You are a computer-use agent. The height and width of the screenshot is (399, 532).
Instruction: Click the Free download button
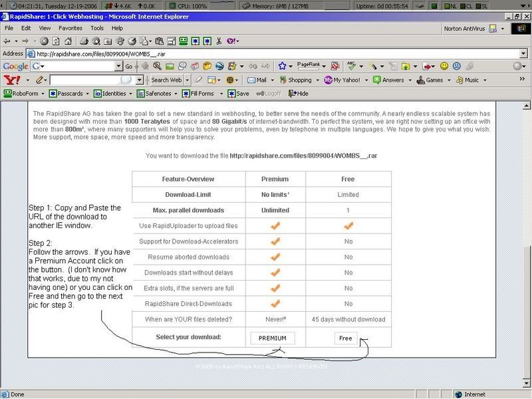(346, 338)
